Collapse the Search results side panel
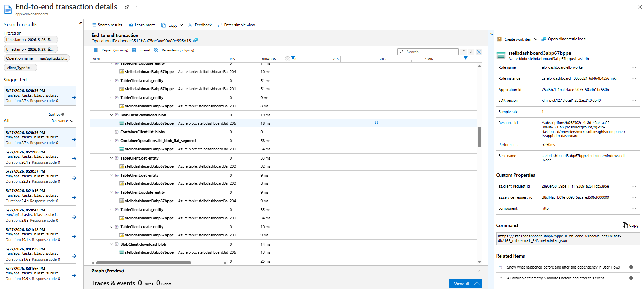The height and width of the screenshot is (289, 644). coord(81,23)
